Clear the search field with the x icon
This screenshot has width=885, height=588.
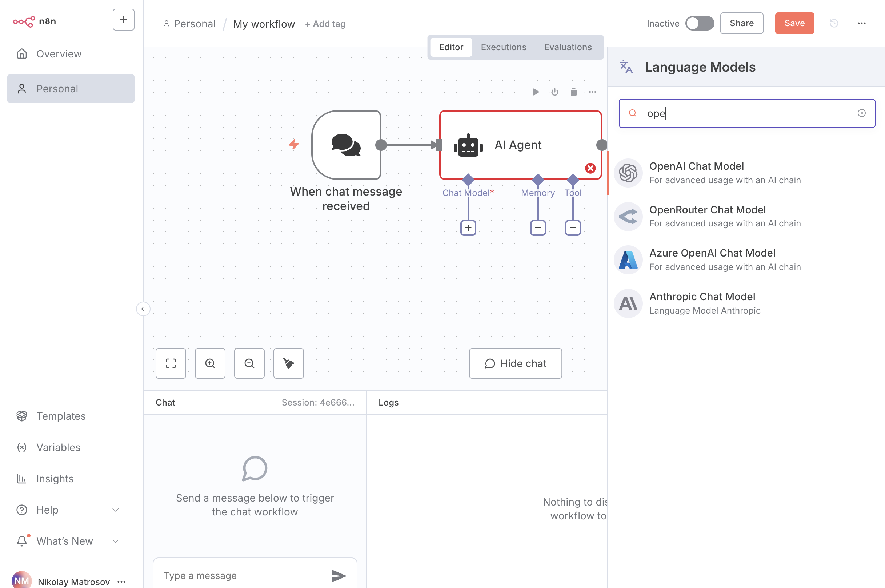(861, 113)
